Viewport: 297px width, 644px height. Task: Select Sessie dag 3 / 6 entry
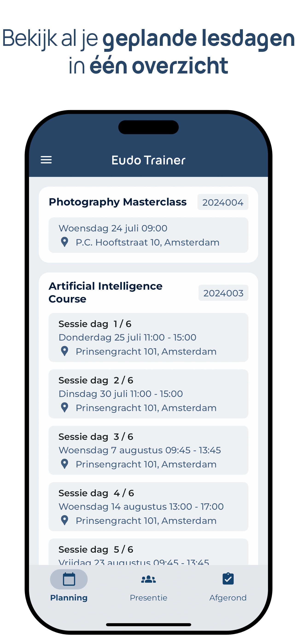(148, 450)
